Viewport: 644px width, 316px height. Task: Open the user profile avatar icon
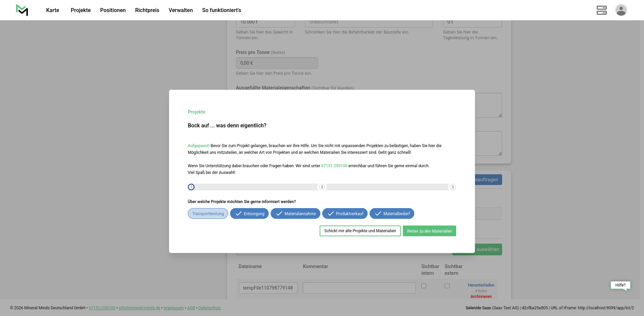coord(621,10)
